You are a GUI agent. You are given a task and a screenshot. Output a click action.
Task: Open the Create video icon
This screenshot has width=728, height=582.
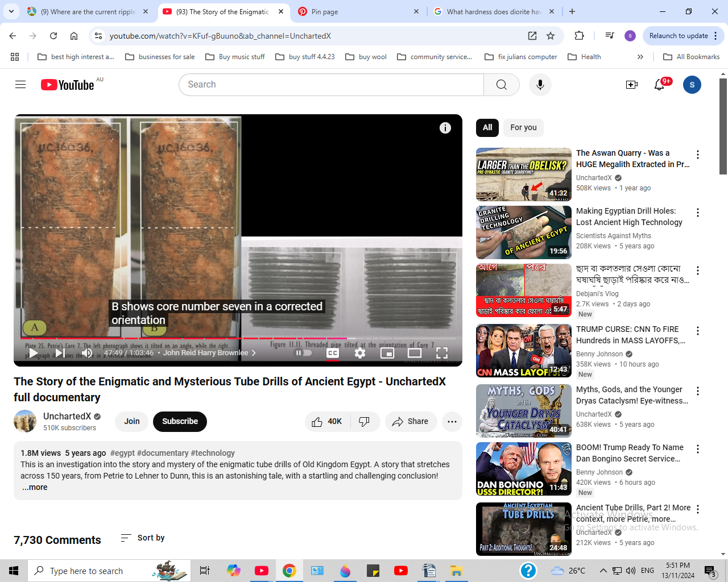[x=631, y=85]
